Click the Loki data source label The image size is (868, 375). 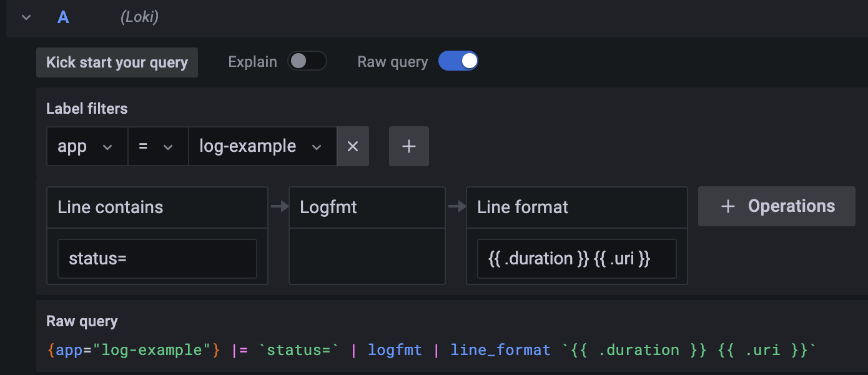click(139, 17)
